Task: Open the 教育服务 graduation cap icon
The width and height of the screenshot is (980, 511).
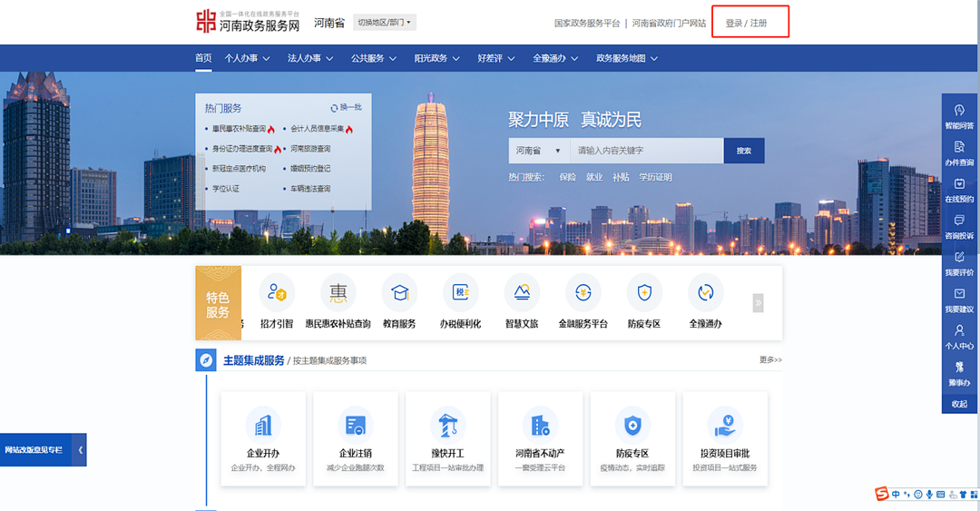Action: point(399,294)
